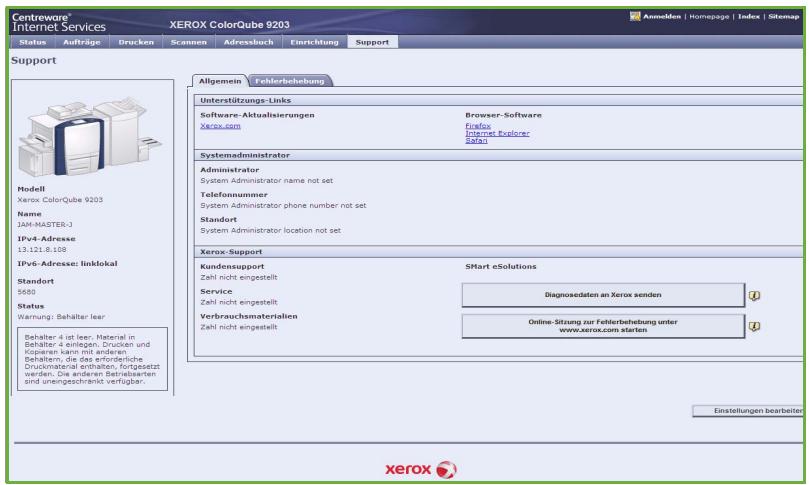The height and width of the screenshot is (485, 809).
Task: Click Diagnosedaten an Xerox senden button
Action: [x=603, y=295]
